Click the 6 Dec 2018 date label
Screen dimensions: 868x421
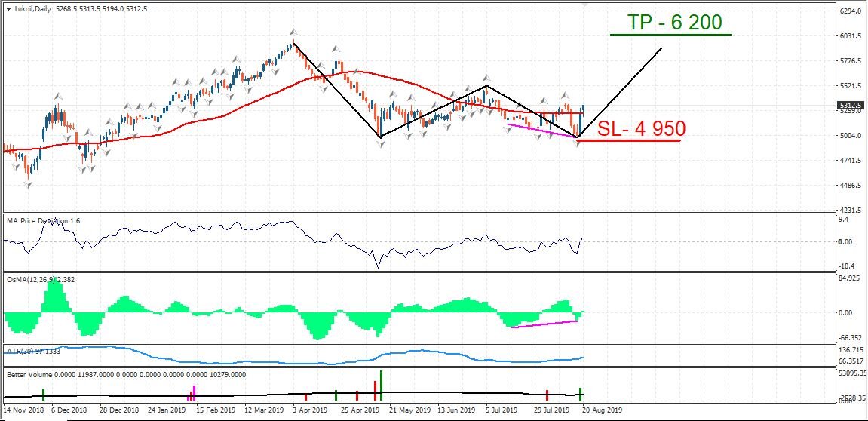tap(69, 410)
